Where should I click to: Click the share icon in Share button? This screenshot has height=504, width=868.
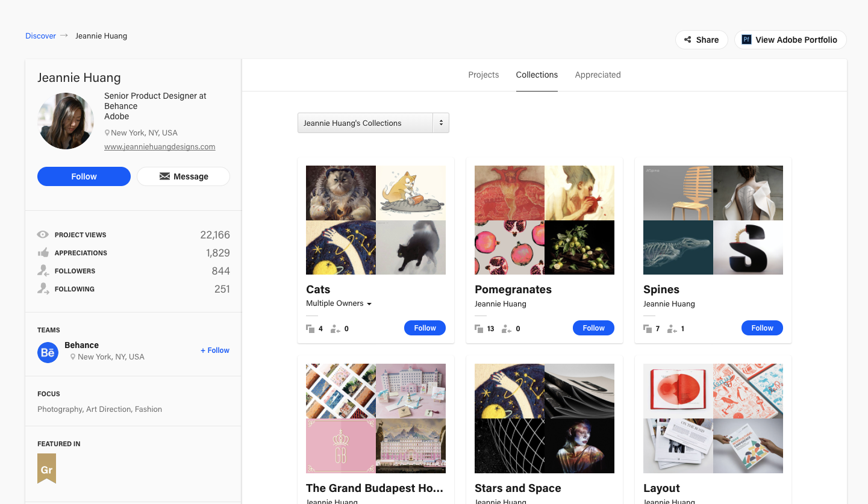coord(687,40)
